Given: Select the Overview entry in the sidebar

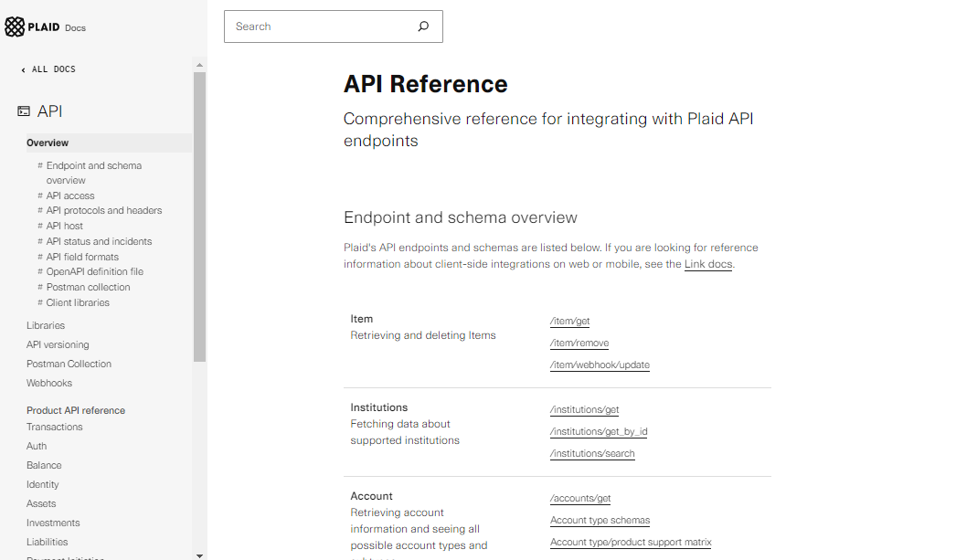Looking at the screenshot, I should click(48, 143).
